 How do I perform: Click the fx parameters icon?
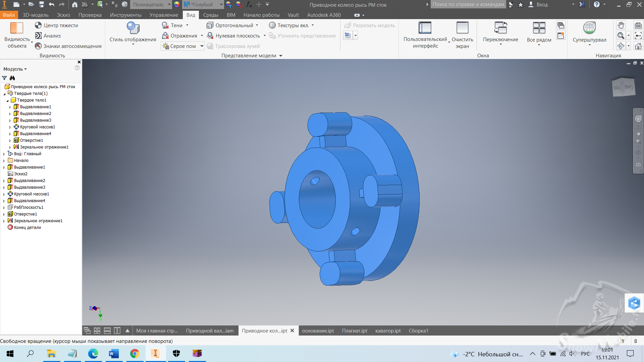pos(249,5)
